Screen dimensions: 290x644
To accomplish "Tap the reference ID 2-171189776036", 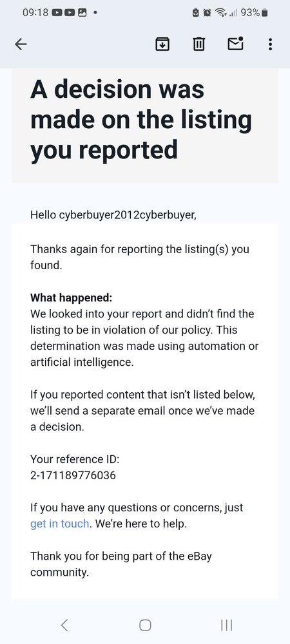I will point(73,476).
